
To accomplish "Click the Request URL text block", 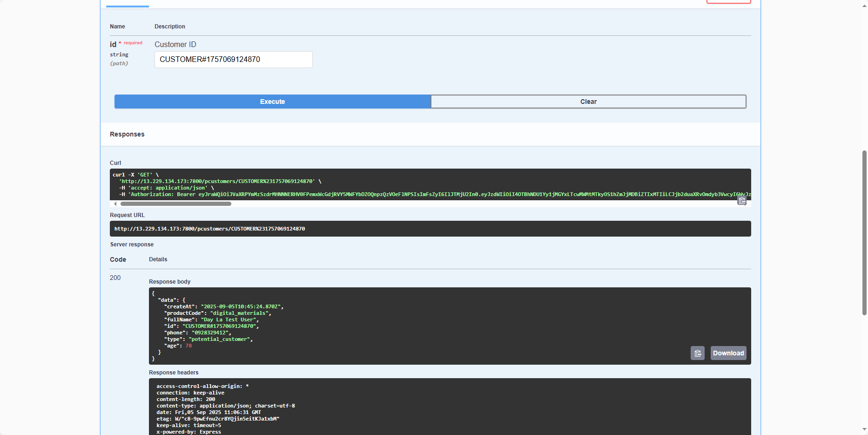I will pos(209,229).
